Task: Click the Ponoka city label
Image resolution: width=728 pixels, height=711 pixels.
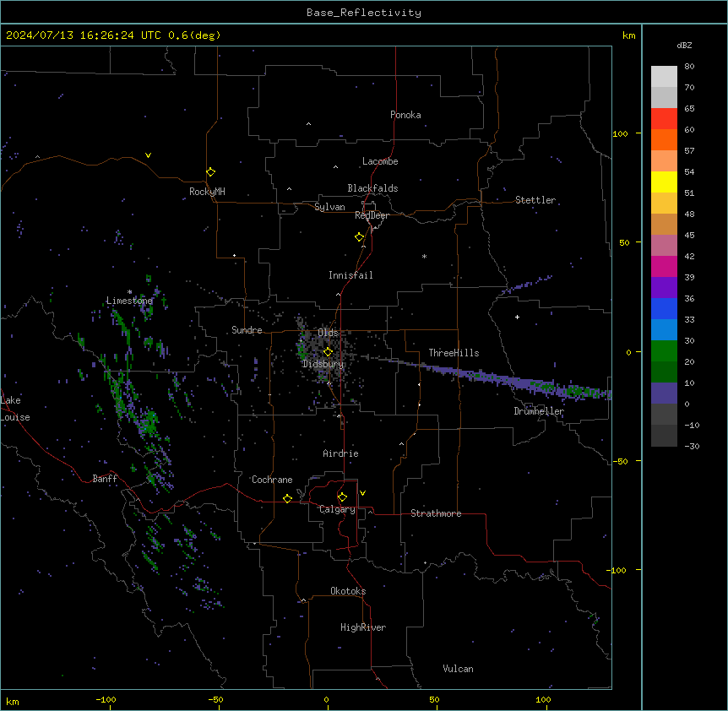Action: coord(405,115)
